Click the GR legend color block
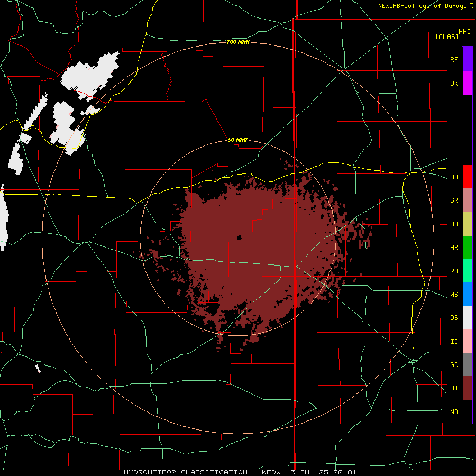 pos(467,200)
